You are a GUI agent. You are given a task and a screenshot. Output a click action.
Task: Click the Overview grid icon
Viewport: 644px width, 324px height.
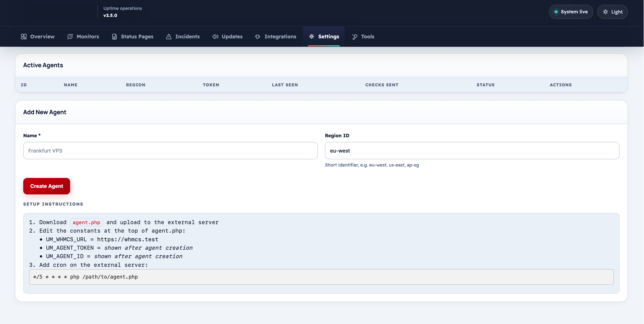pyautogui.click(x=24, y=37)
